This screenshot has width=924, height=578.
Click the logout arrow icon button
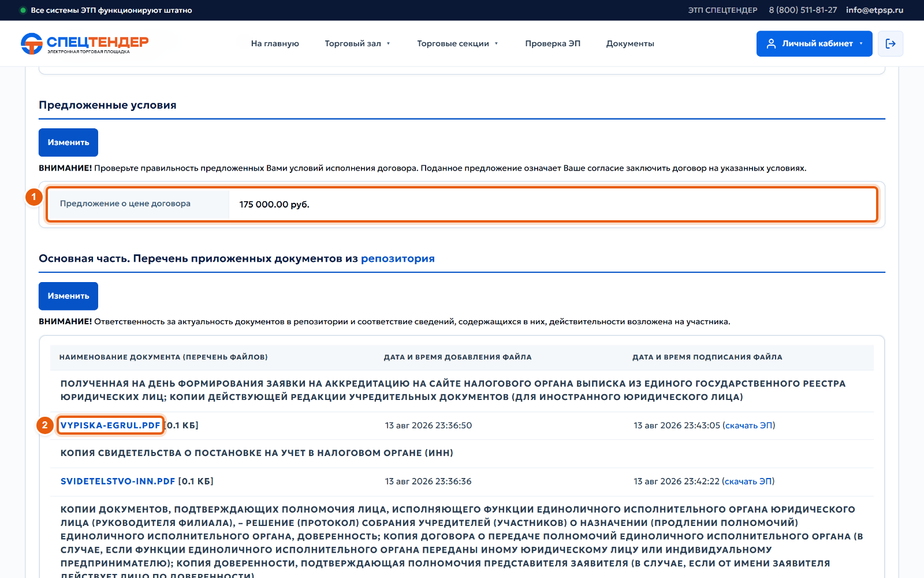coord(891,43)
